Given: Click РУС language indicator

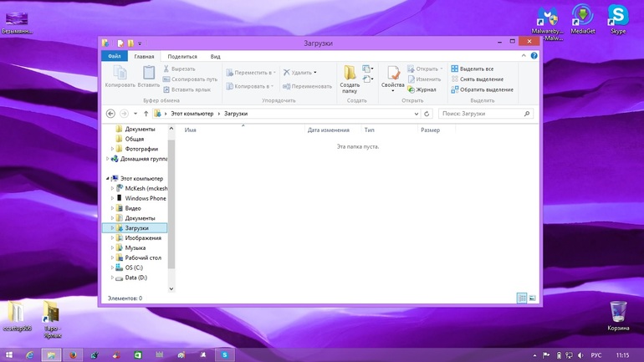Looking at the screenshot, I should tap(596, 355).
